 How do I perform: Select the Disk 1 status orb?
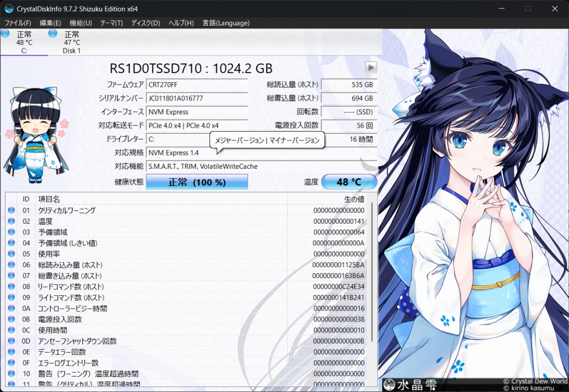coord(53,34)
